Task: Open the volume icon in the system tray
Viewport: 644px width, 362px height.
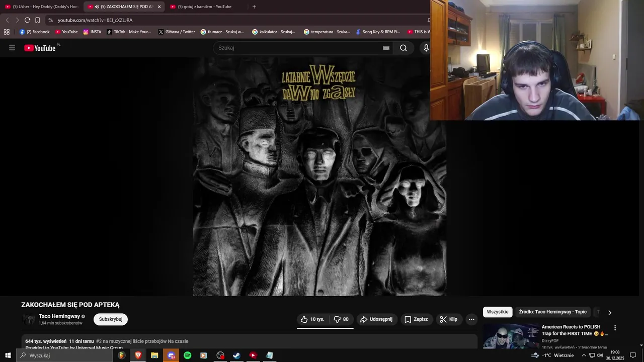Action: [x=600, y=355]
